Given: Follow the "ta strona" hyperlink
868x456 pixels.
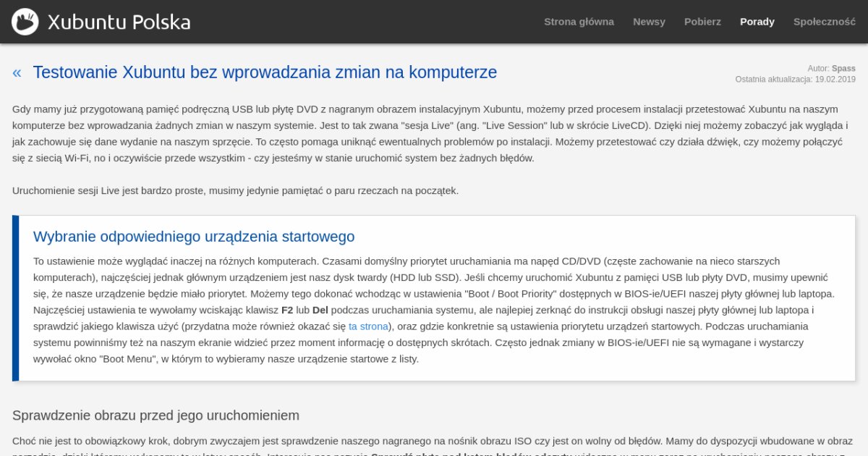Looking at the screenshot, I should tap(368, 326).
